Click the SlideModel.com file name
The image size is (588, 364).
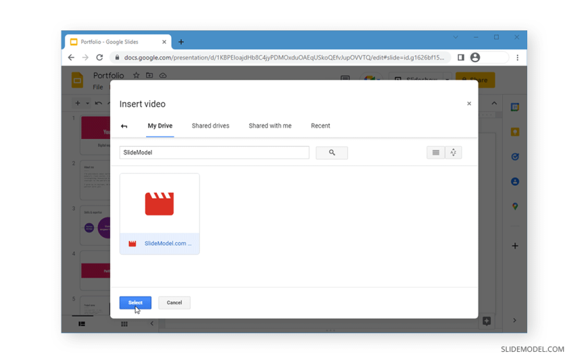[x=168, y=243]
